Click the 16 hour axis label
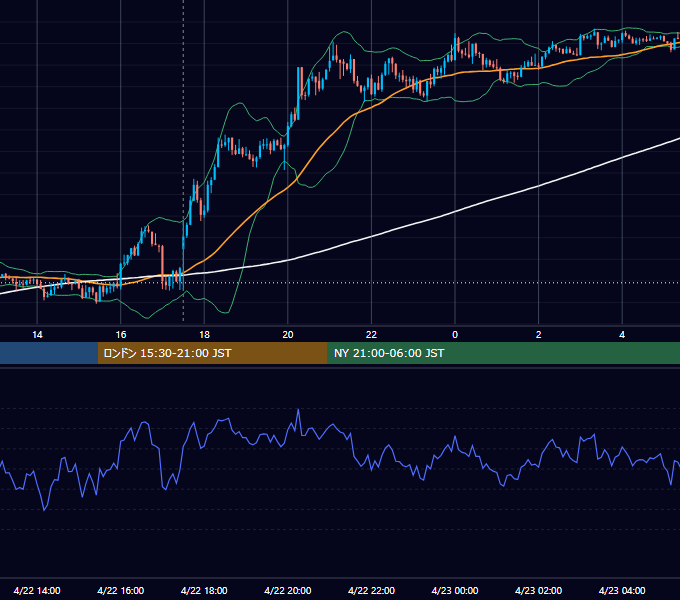 click(121, 335)
